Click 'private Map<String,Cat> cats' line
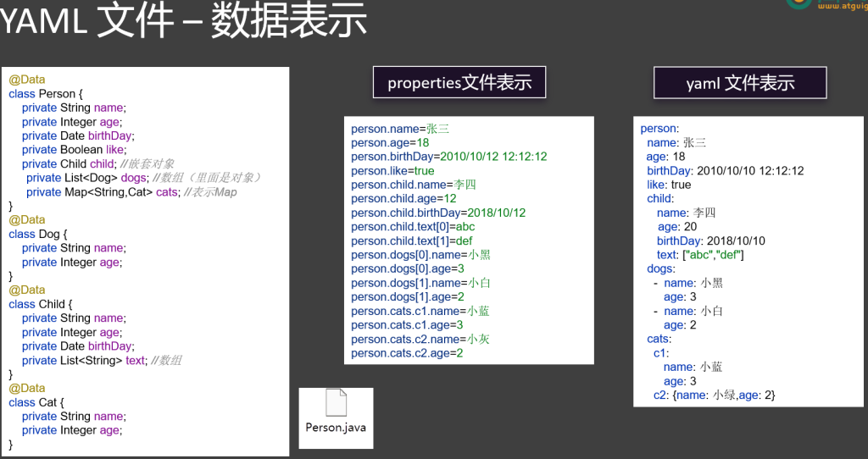This screenshot has width=868, height=459. [131, 191]
